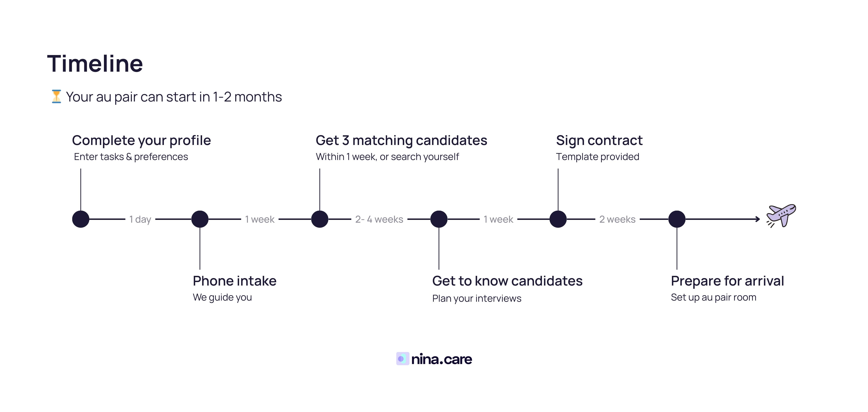This screenshot has width=868, height=412.
Task: Click the Set up au pair room text
Action: 713,298
